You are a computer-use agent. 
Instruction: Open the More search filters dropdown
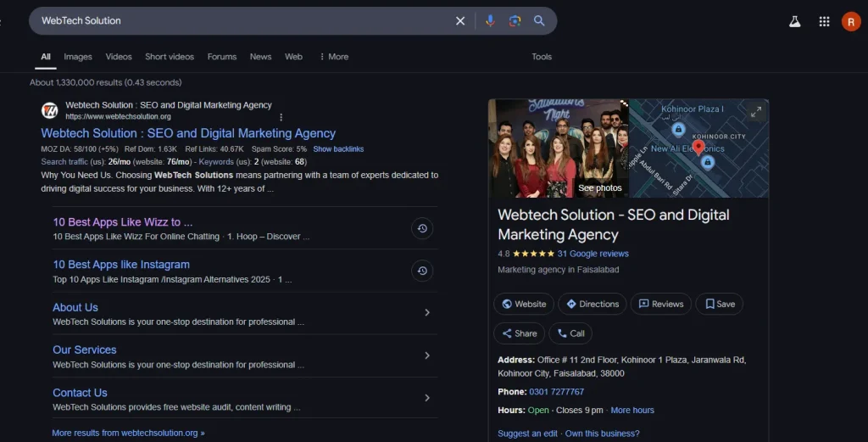[x=334, y=57]
